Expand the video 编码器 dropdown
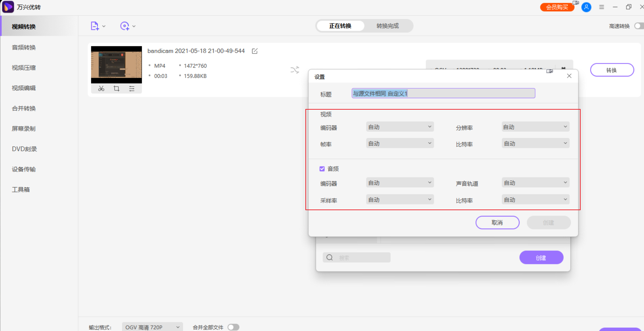 [x=400, y=127]
